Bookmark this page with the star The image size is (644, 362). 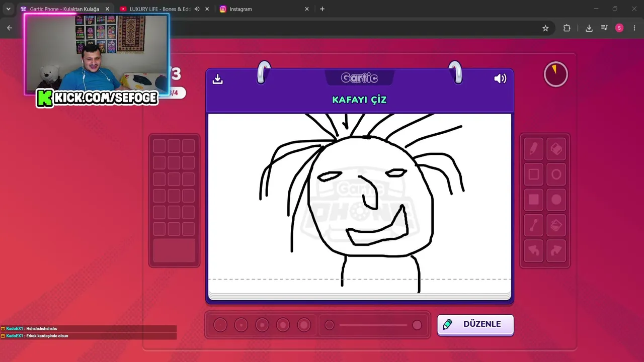[545, 28]
